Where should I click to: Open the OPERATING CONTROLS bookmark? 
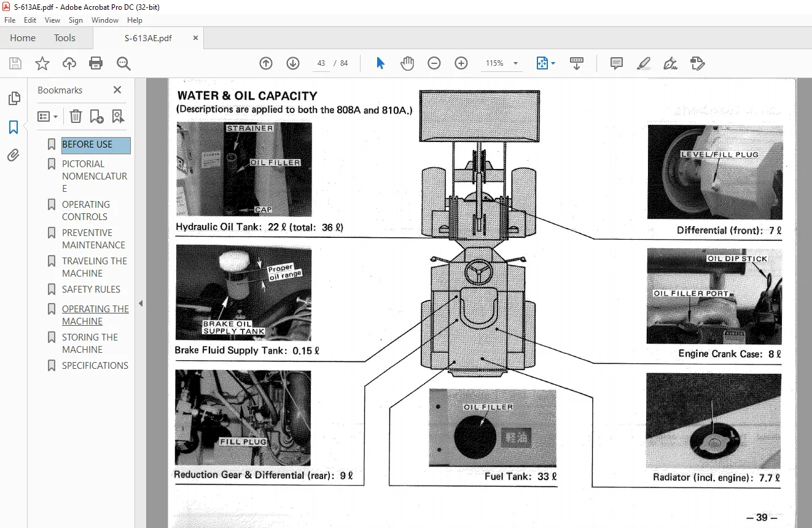[x=86, y=210]
